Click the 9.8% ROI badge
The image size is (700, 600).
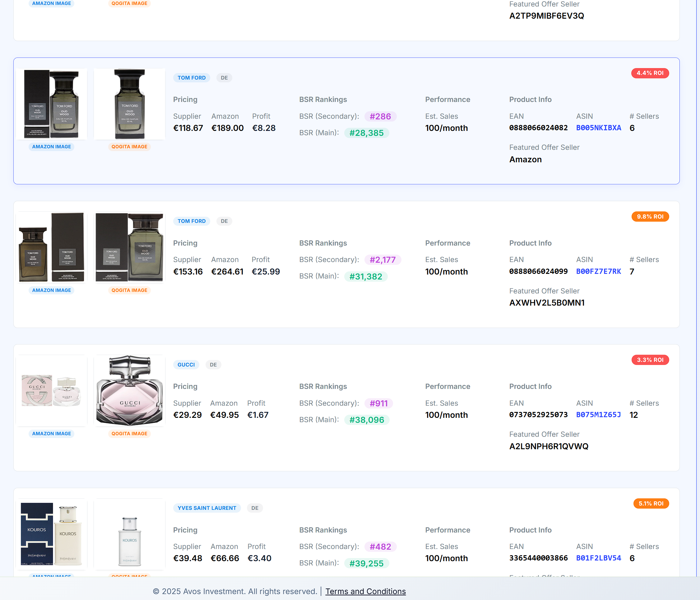coord(650,216)
